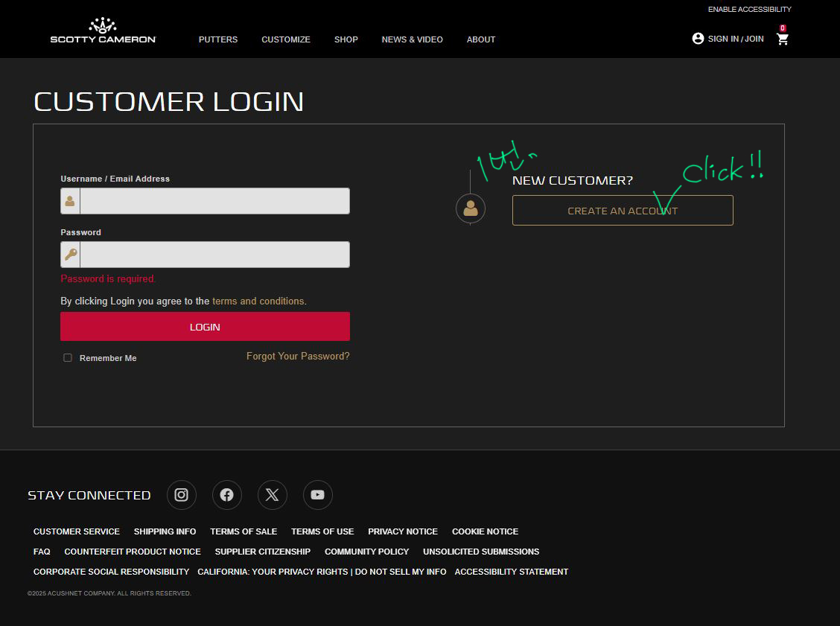840x626 pixels.
Task: Open the shopping cart icon
Action: coord(782,39)
